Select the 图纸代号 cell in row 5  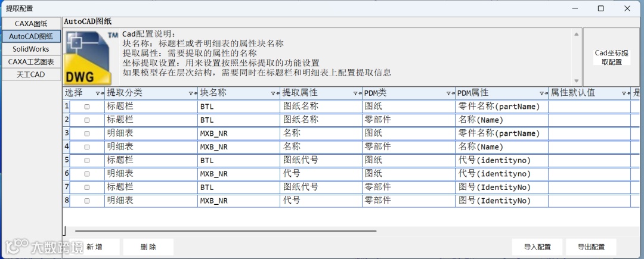coord(321,160)
